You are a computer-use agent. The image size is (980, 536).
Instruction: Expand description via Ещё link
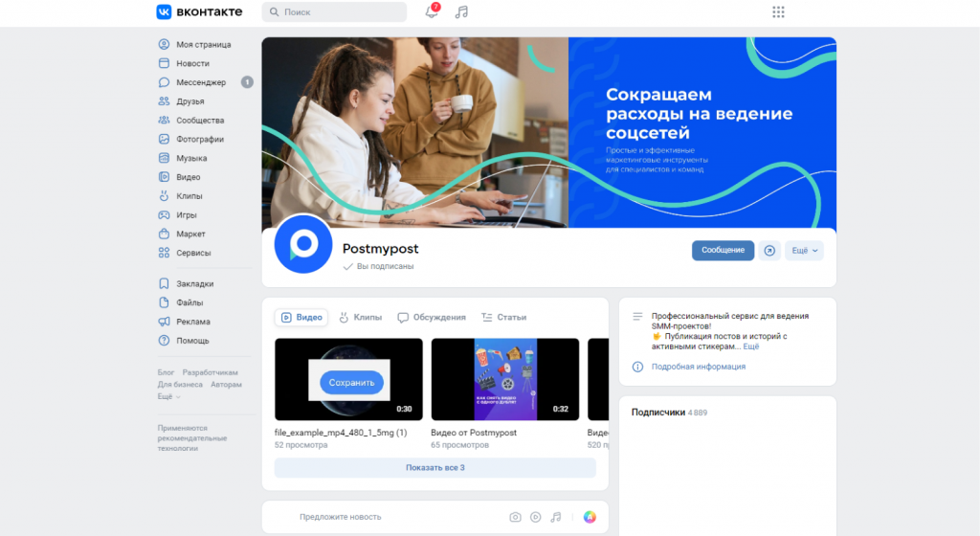(x=750, y=346)
